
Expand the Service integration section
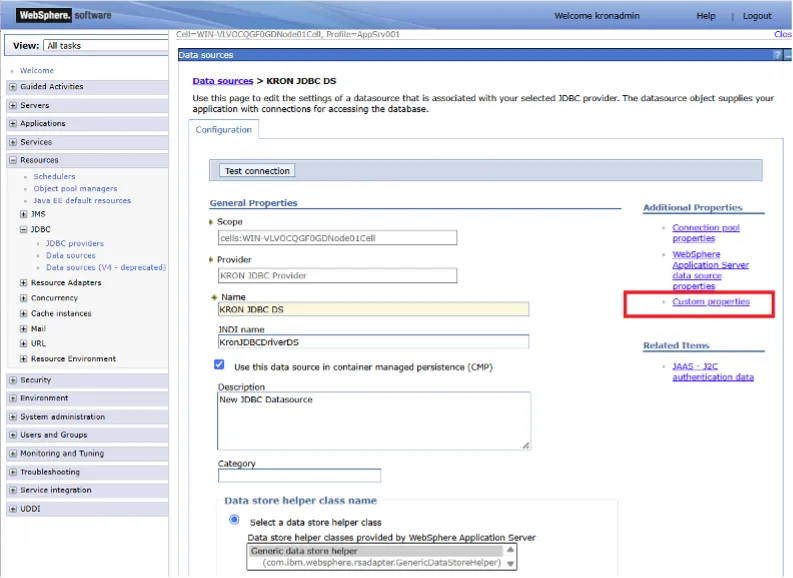pos(13,491)
